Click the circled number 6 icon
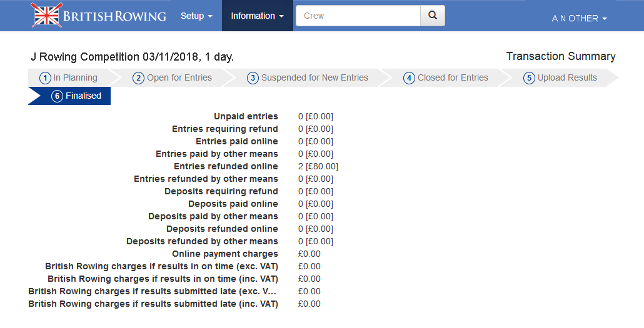Screen dimensions: 644x328 pos(58,96)
